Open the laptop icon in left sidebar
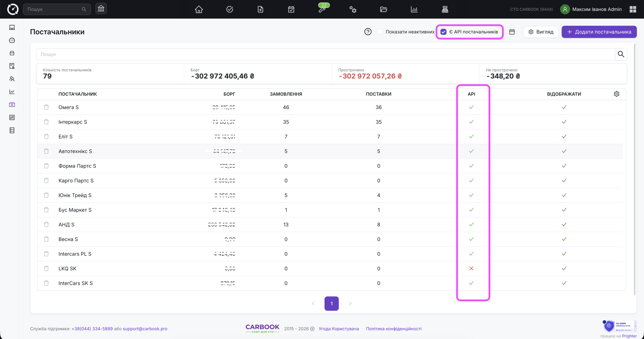Viewport: 644px width, 339px height. pos(12,27)
